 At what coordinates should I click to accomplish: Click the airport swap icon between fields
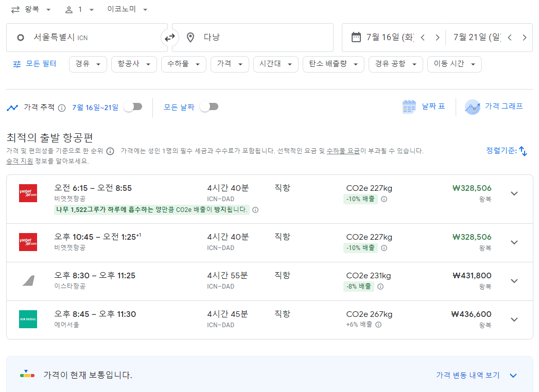[x=169, y=37]
